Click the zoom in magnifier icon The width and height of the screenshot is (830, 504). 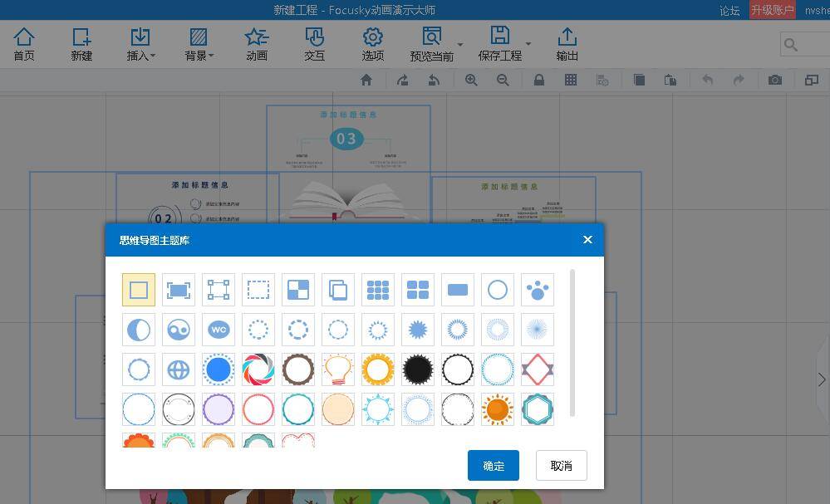tap(471, 80)
